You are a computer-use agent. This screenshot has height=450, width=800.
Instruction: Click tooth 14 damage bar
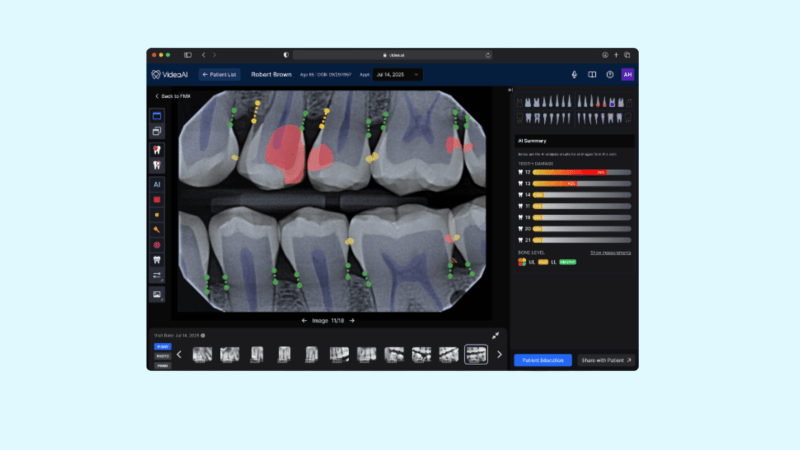pyautogui.click(x=582, y=195)
